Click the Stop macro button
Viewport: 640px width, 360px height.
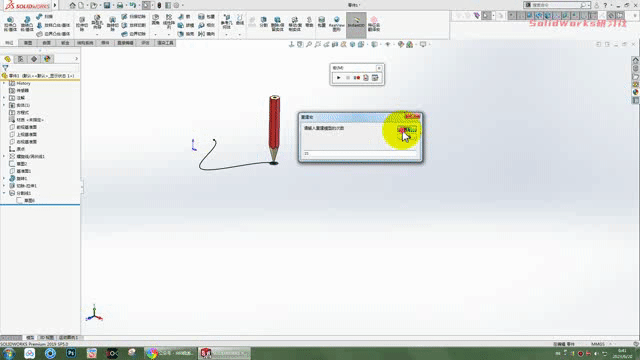(348, 78)
